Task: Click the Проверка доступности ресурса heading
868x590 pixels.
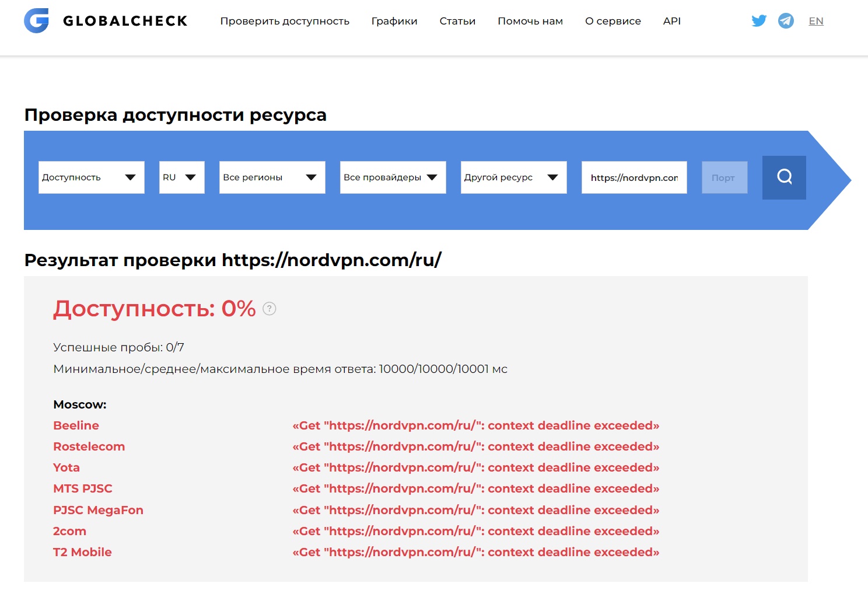Action: [x=175, y=115]
